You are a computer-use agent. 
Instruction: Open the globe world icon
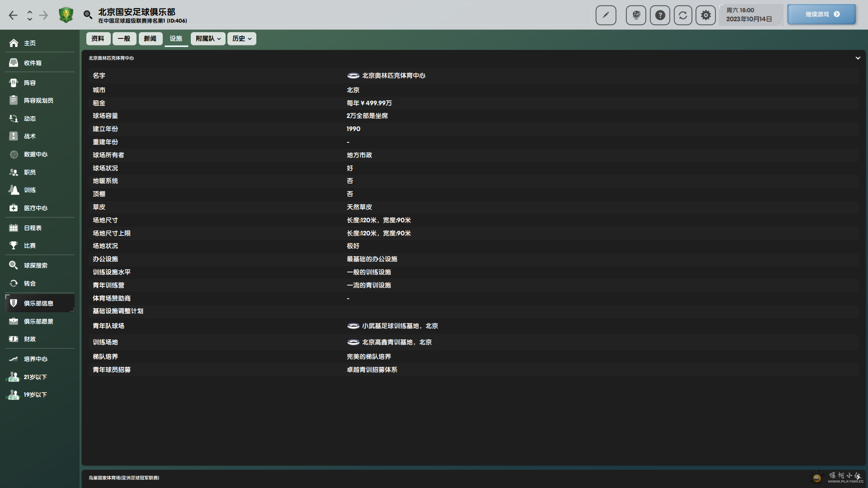[x=636, y=15]
